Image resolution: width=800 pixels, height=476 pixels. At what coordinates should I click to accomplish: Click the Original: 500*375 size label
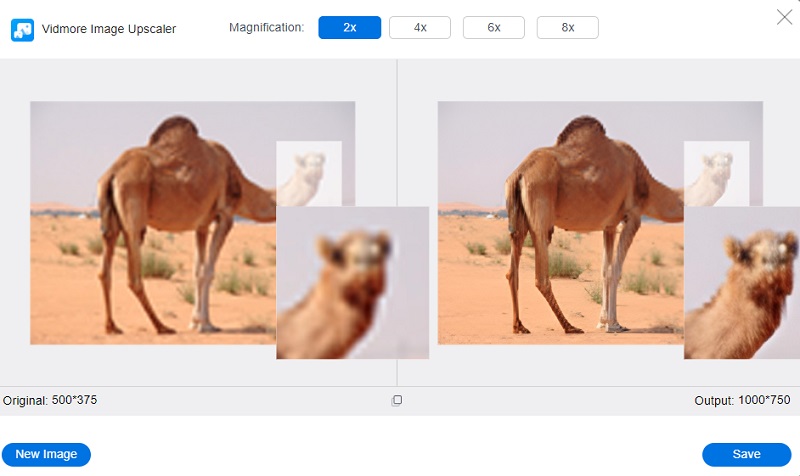50,400
